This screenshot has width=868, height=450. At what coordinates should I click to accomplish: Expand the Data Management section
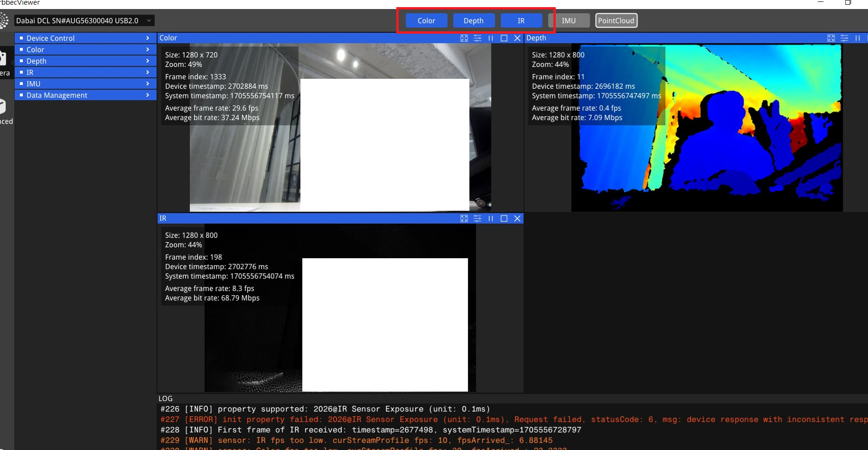pyautogui.click(x=85, y=95)
